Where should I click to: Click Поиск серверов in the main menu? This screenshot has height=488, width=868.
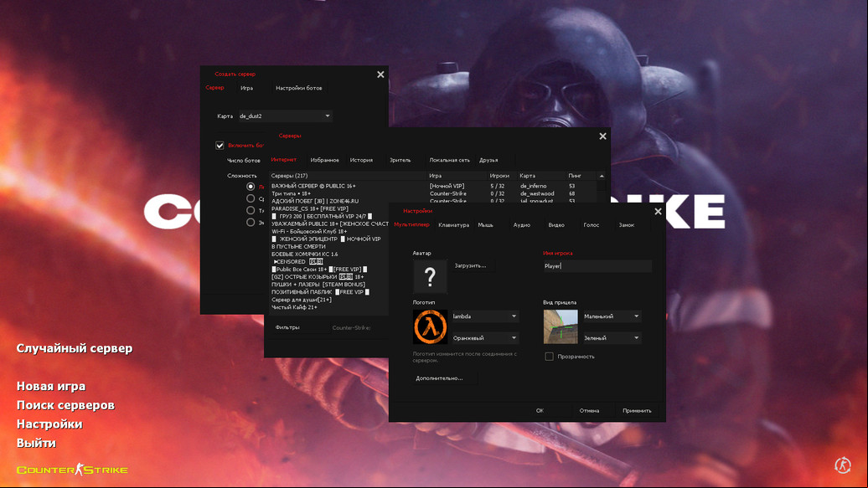[65, 405]
